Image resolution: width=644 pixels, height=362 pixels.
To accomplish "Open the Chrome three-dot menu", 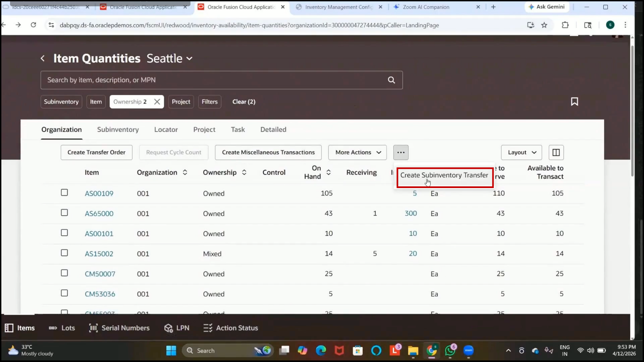I will (625, 25).
